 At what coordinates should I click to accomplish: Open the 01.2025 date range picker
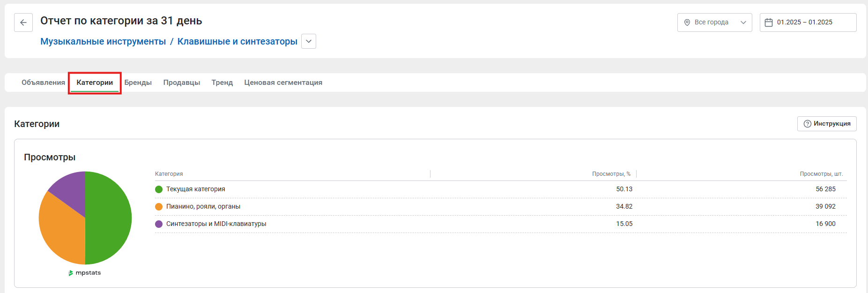808,23
